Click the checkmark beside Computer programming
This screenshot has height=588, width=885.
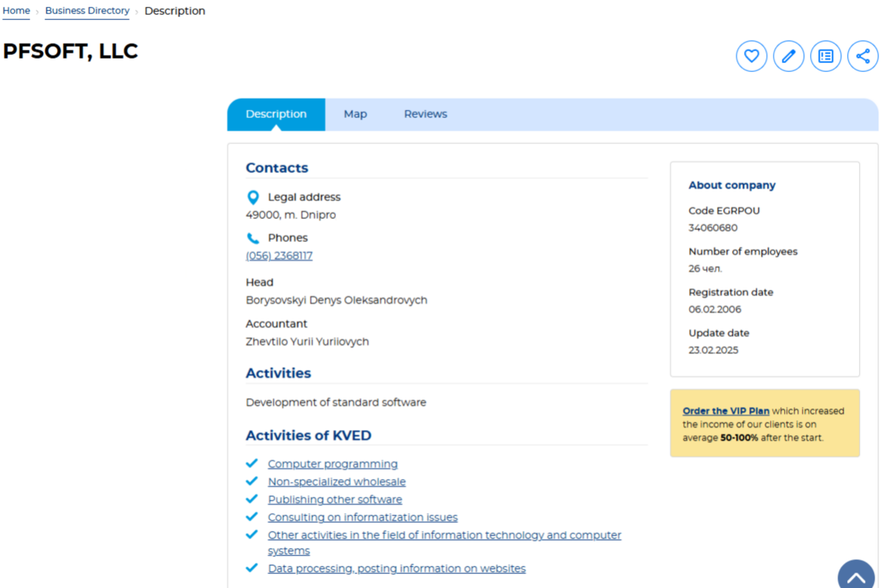[x=252, y=463]
